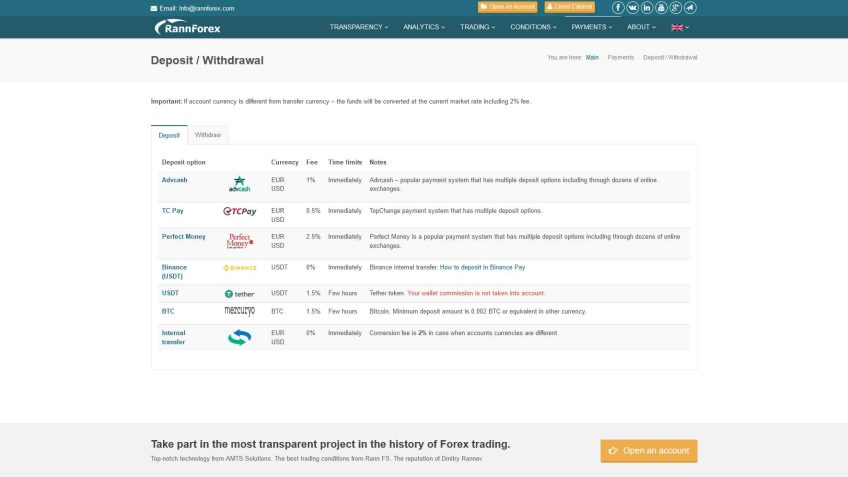Click the Binance logo in table
Image resolution: width=848 pixels, height=477 pixels.
pos(239,268)
